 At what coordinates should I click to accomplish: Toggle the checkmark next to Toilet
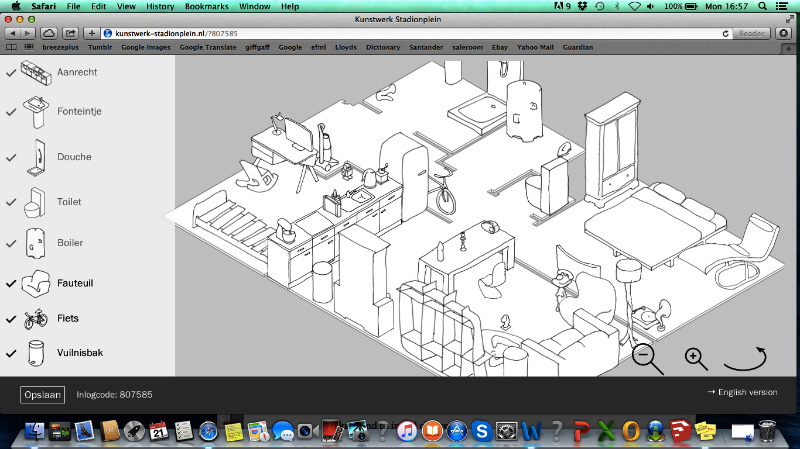pos(11,203)
